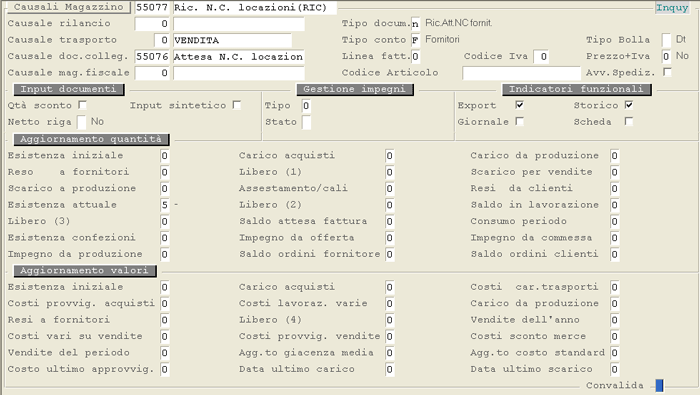Click the Costi car.trasporti field
Viewport: 700px width, 395px height.
pyautogui.click(x=615, y=287)
